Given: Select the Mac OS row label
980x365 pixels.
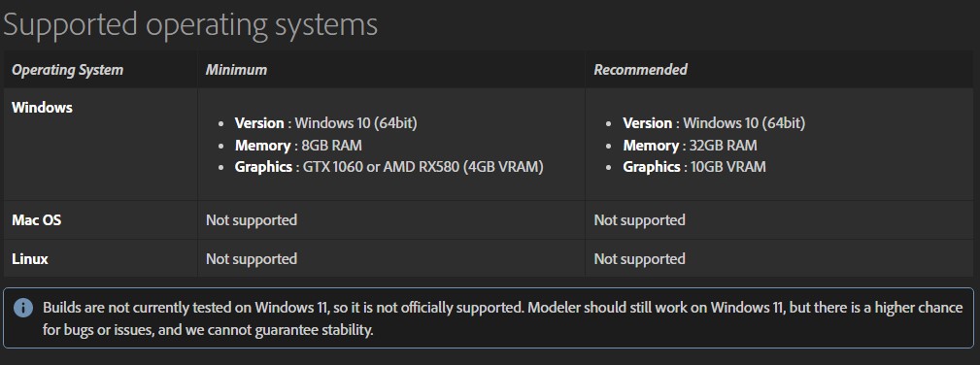Looking at the screenshot, I should [36, 220].
